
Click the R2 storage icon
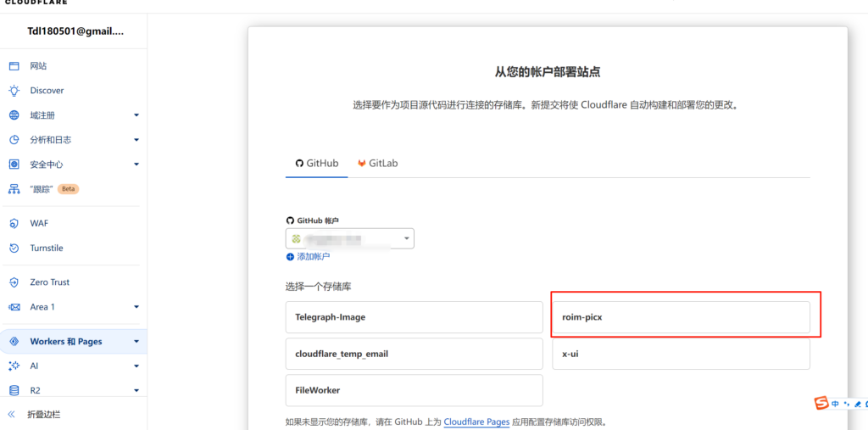click(14, 391)
